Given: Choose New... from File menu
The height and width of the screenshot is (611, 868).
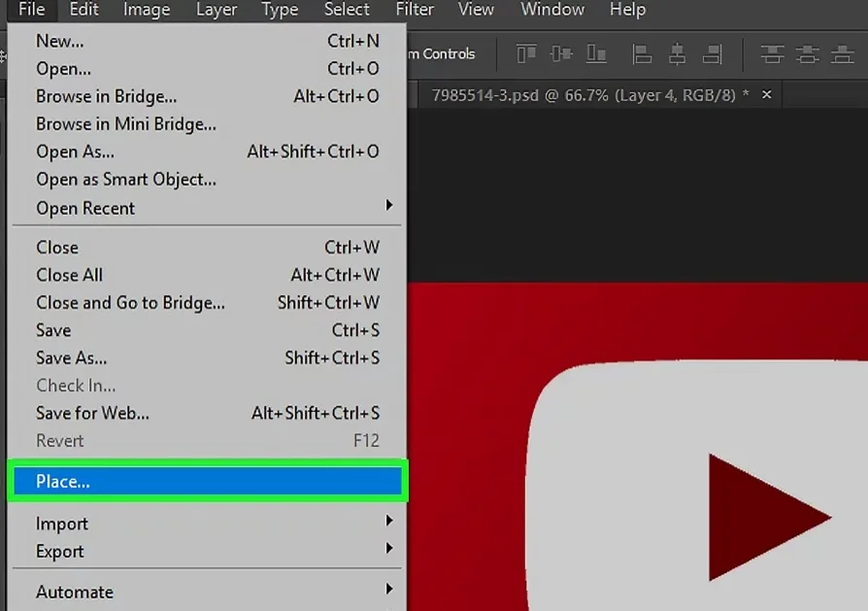Looking at the screenshot, I should pyautogui.click(x=208, y=41).
